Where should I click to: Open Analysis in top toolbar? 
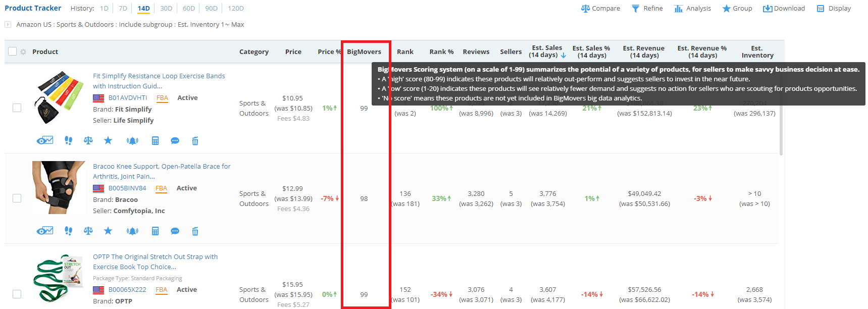pos(692,9)
